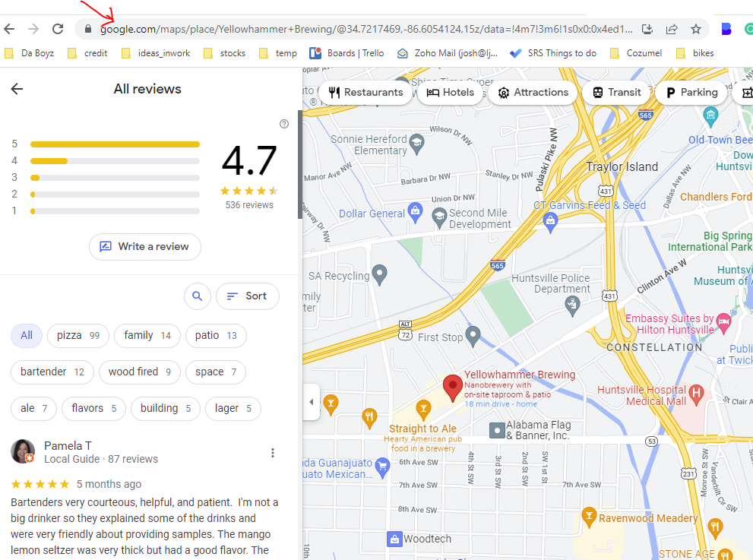This screenshot has width=753, height=560.
Task: Click the Write a review button
Action: (x=145, y=247)
